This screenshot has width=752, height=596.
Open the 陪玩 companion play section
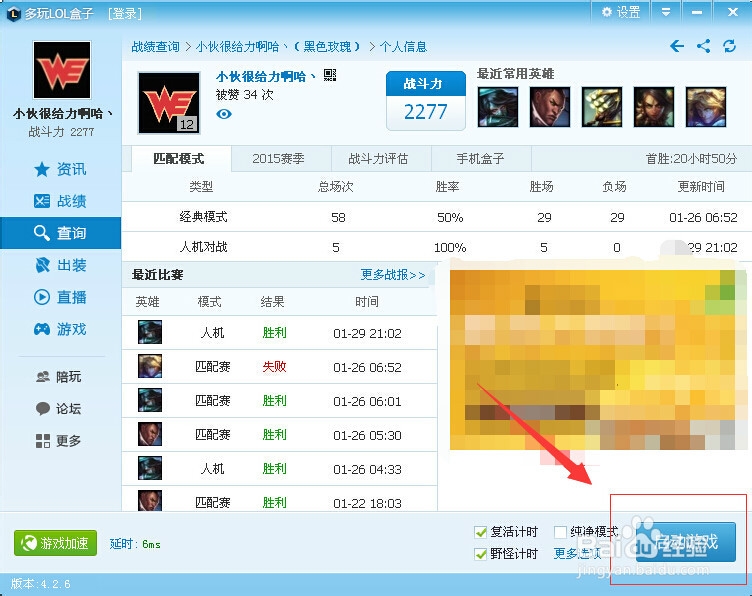pos(59,377)
